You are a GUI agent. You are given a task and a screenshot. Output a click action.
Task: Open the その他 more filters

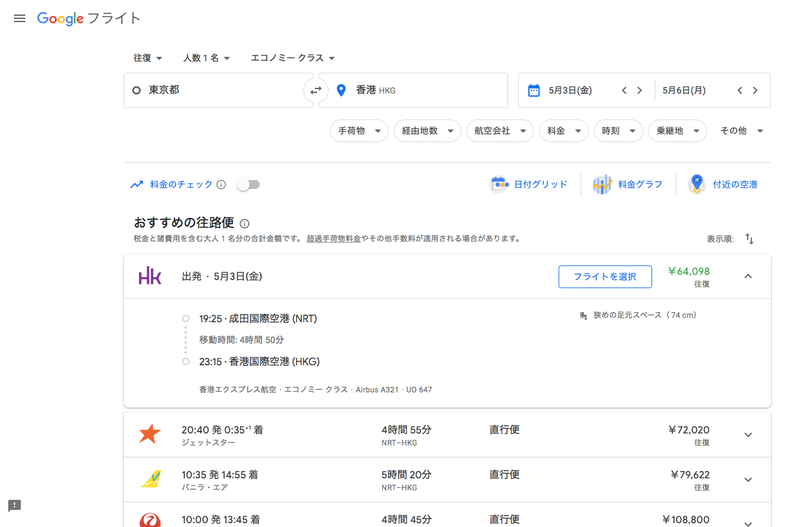[x=741, y=131]
